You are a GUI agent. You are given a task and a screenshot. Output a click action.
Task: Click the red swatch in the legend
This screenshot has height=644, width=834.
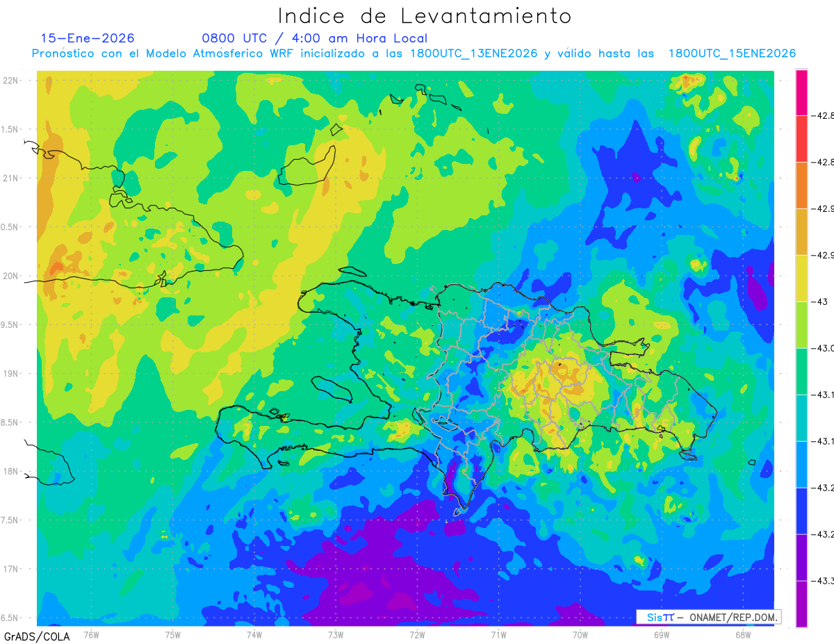point(801,139)
